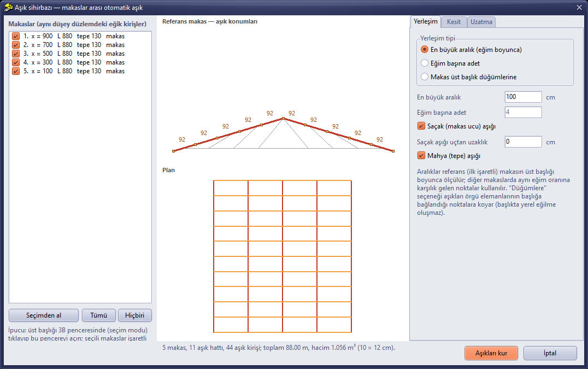588x369 pixels.
Task: Toggle truss 5 at x = 100
Action: point(16,71)
